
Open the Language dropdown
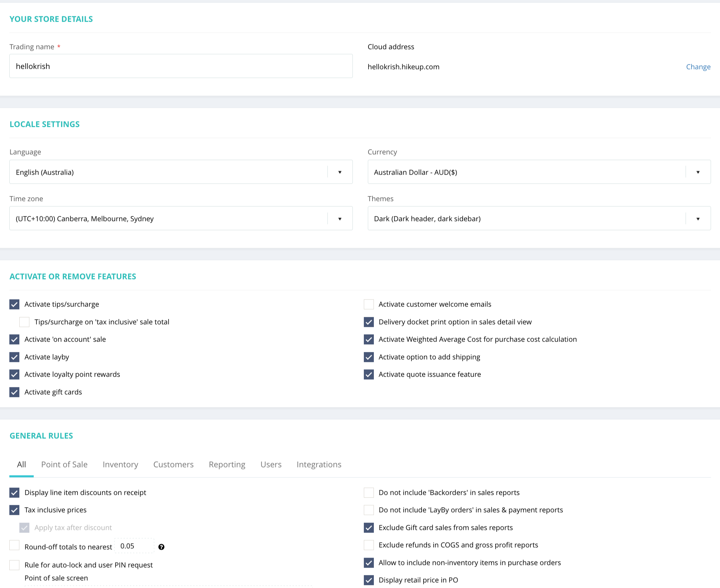181,172
